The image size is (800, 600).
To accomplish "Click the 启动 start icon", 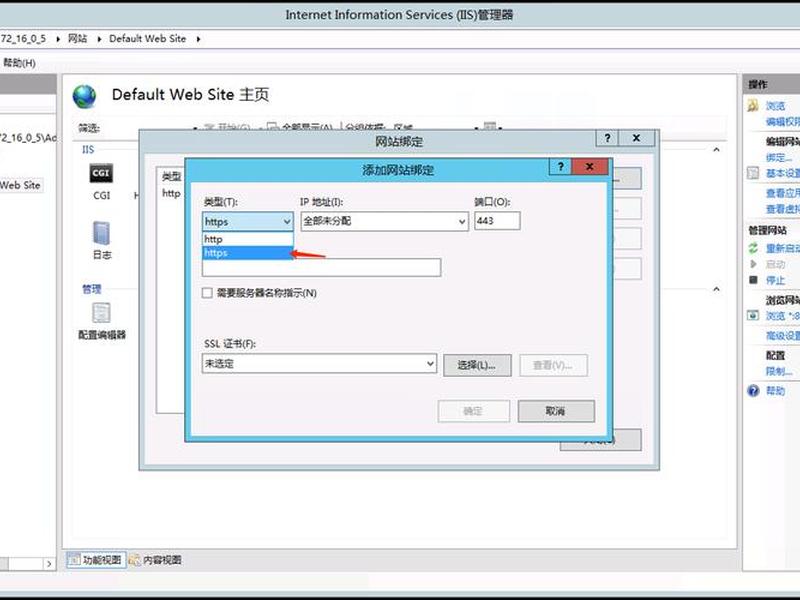I will (x=753, y=264).
